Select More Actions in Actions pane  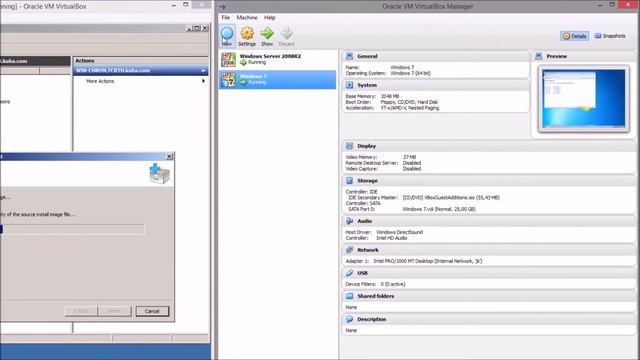(x=100, y=81)
